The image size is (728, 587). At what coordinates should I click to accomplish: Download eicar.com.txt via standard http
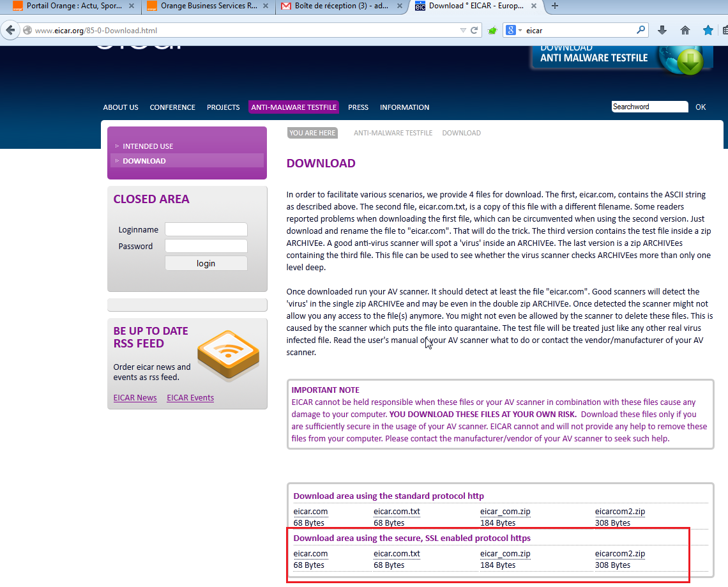pyautogui.click(x=397, y=511)
